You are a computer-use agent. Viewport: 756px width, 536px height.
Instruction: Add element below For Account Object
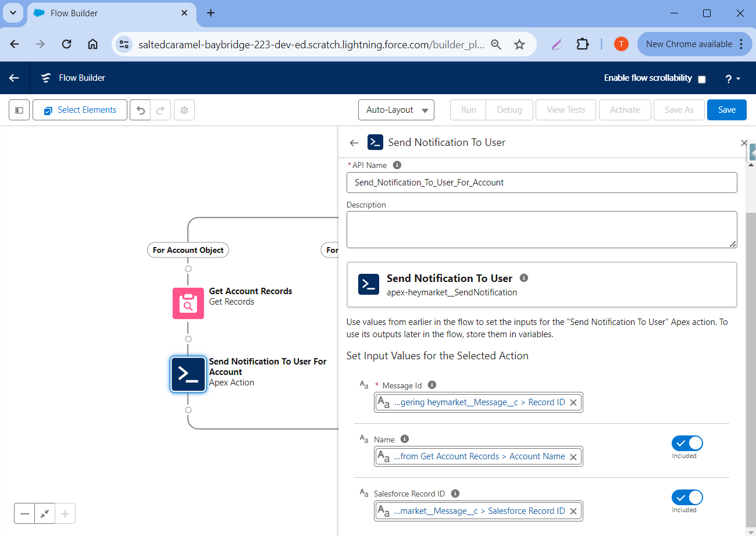[x=188, y=269]
